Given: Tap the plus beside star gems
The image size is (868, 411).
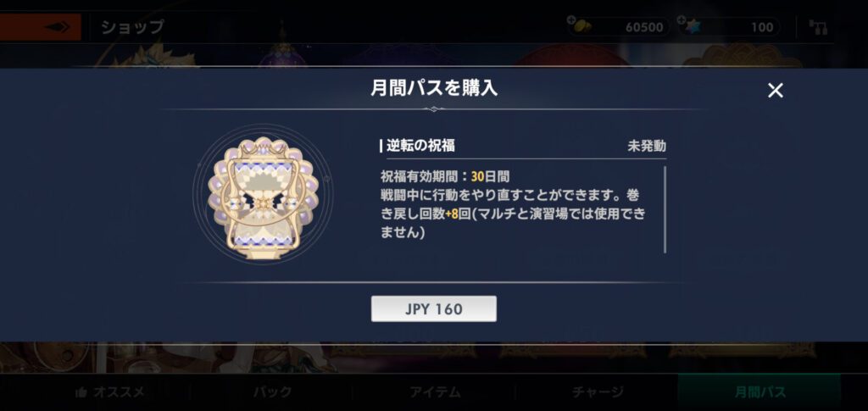Looking at the screenshot, I should click(682, 19).
